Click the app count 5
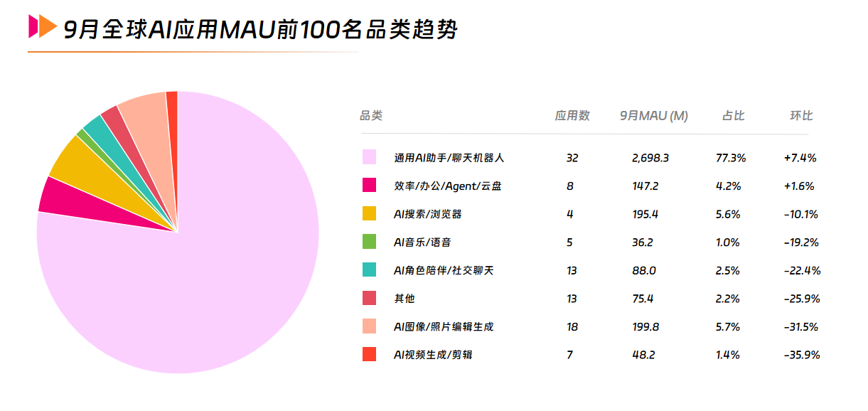This screenshot has height=411, width=868. point(570,242)
